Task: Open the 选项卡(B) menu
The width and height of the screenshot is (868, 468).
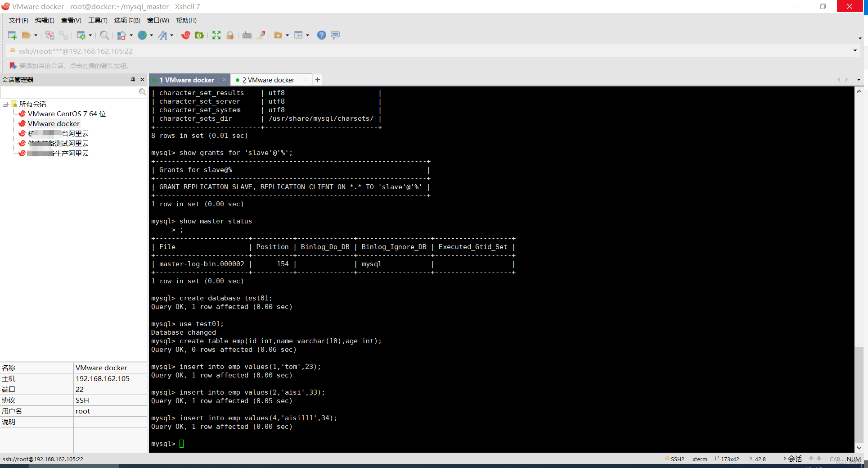Action: pos(127,20)
